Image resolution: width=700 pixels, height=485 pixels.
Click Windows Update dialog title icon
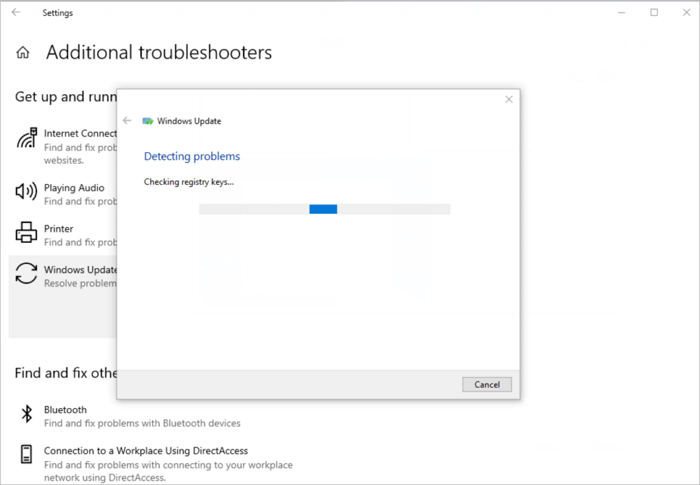pyautogui.click(x=148, y=121)
